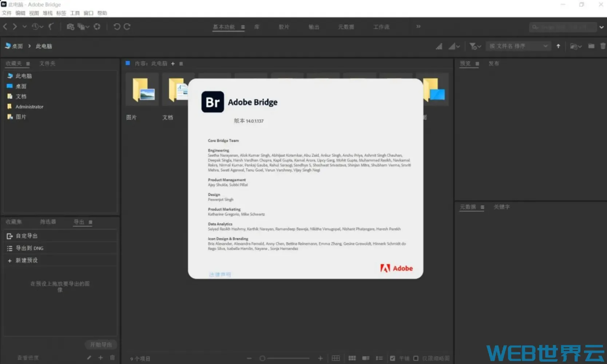This screenshot has height=364, width=607.
Task: Expand more workspaces double chevron
Action: point(418,26)
